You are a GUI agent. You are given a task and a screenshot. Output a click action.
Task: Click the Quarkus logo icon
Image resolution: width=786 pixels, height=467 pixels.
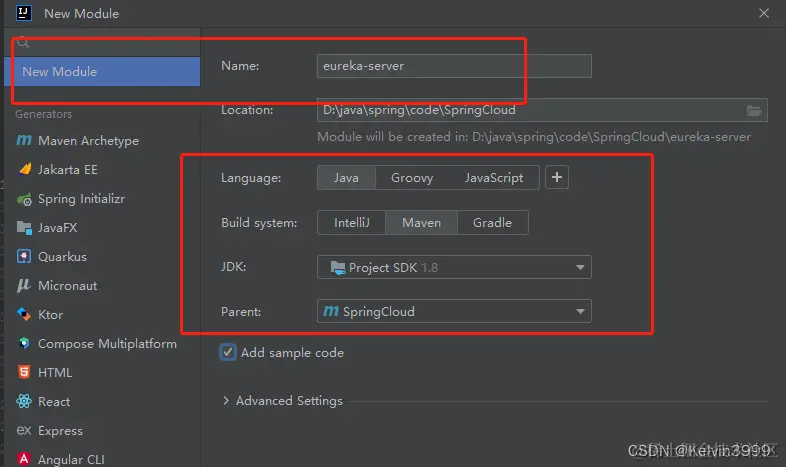(x=24, y=257)
